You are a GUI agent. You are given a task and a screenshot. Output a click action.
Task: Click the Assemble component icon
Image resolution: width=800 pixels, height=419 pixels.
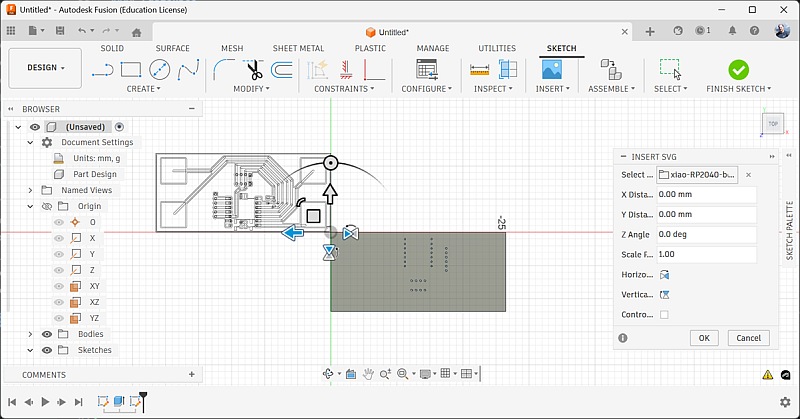click(611, 69)
